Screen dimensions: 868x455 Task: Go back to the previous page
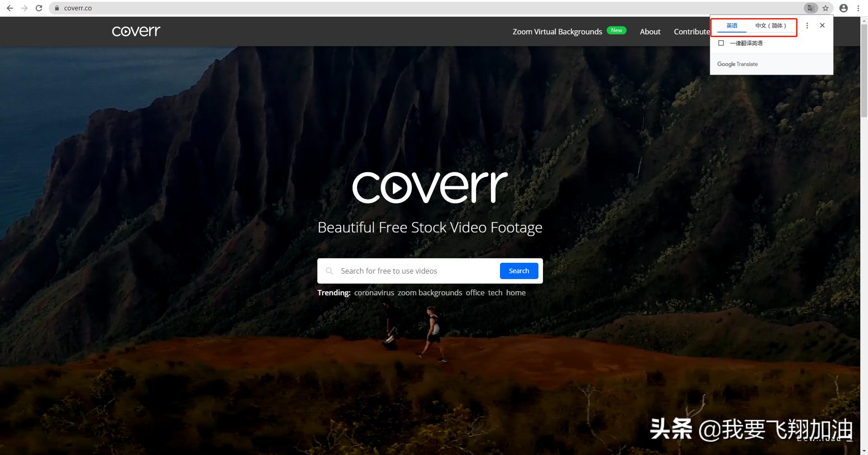[10, 8]
